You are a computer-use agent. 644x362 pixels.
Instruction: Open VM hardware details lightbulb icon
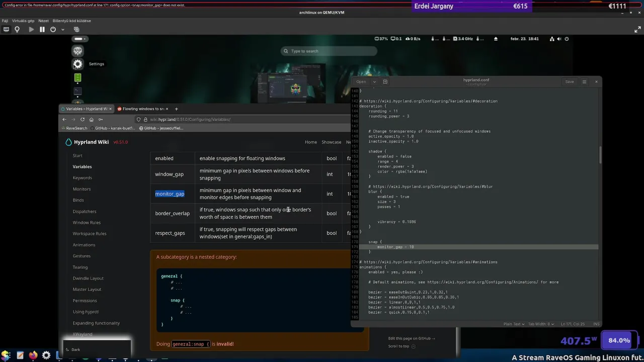pos(17,29)
